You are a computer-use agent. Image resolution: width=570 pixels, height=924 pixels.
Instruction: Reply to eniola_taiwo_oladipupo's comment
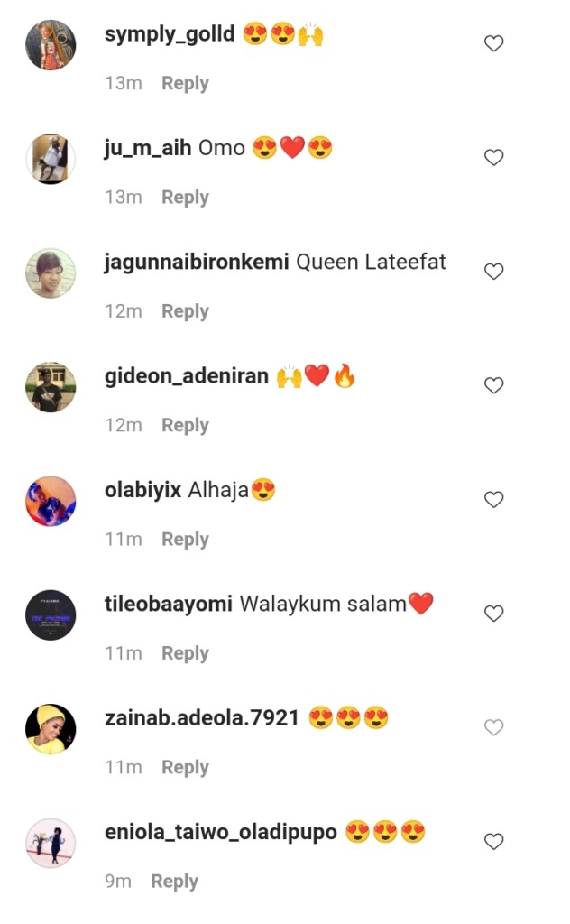coord(174,882)
